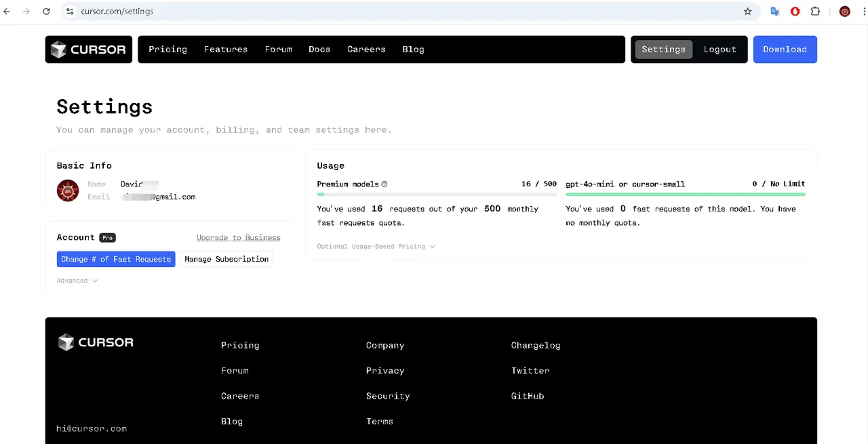Viewport: 868px width, 444px height.
Task: Open footer Blog link
Action: pos(232,421)
